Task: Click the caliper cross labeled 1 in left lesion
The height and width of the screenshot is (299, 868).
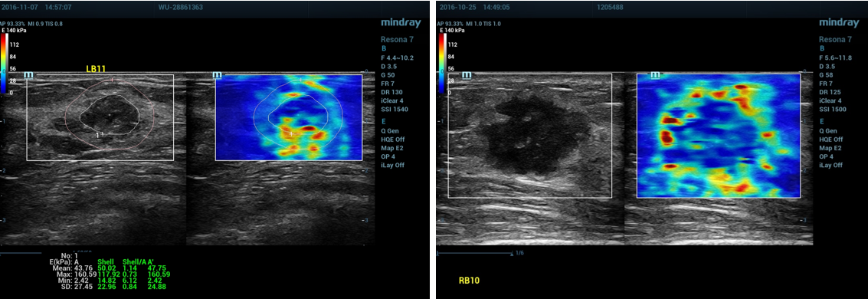Action: click(x=103, y=133)
